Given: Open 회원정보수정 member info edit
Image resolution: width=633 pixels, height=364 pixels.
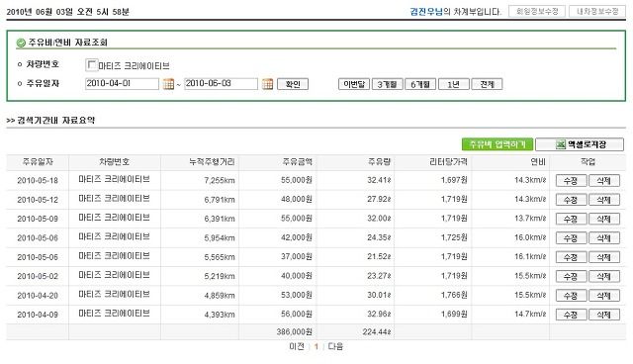Looking at the screenshot, I should [x=537, y=11].
